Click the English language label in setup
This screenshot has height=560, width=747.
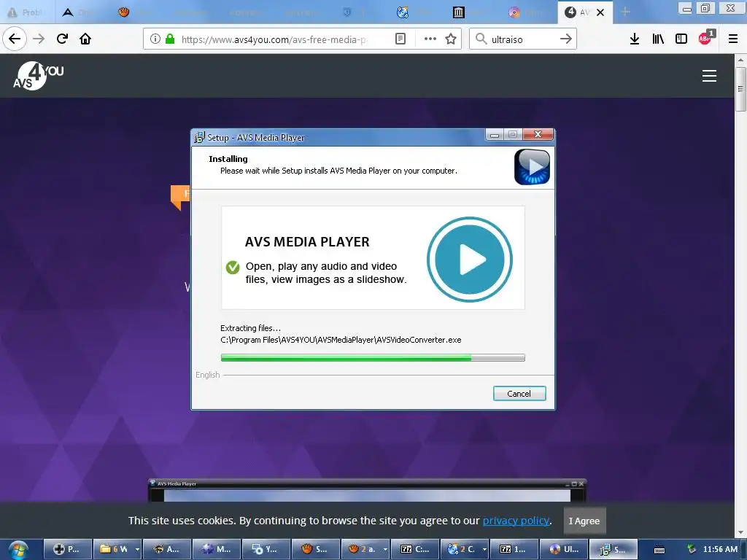(208, 375)
